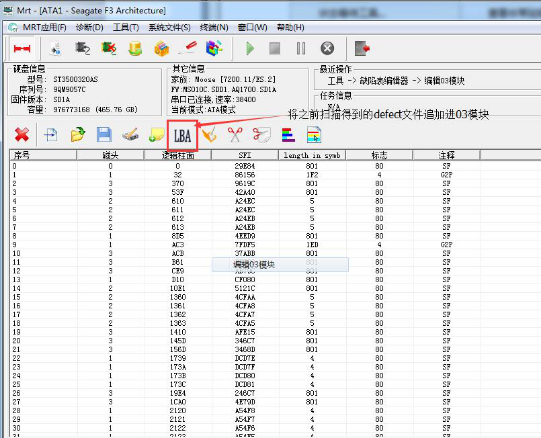Click the colored lines document with cursor icon
Screen dimensions: 541x438
tap(314, 135)
